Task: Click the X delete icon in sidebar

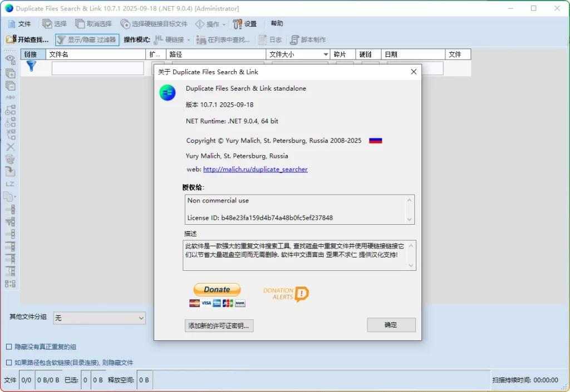Action: pyautogui.click(x=10, y=147)
